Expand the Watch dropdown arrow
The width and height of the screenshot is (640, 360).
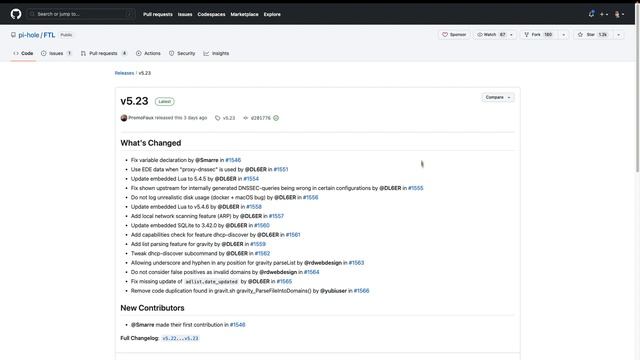[511, 35]
